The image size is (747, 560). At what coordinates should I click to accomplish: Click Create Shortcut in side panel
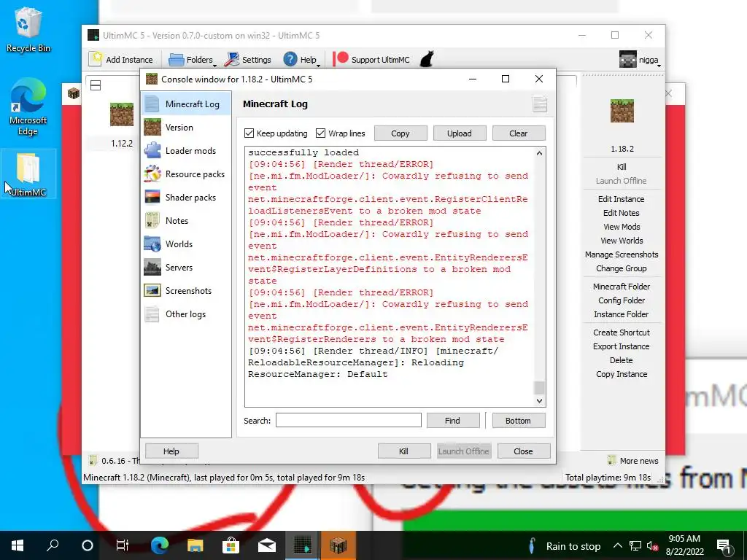622,332
